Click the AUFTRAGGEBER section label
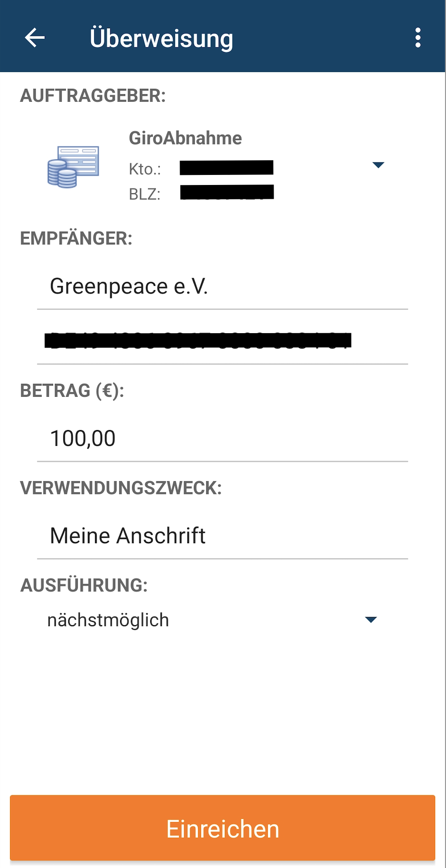Image resolution: width=446 pixels, height=868 pixels. pyautogui.click(x=93, y=96)
